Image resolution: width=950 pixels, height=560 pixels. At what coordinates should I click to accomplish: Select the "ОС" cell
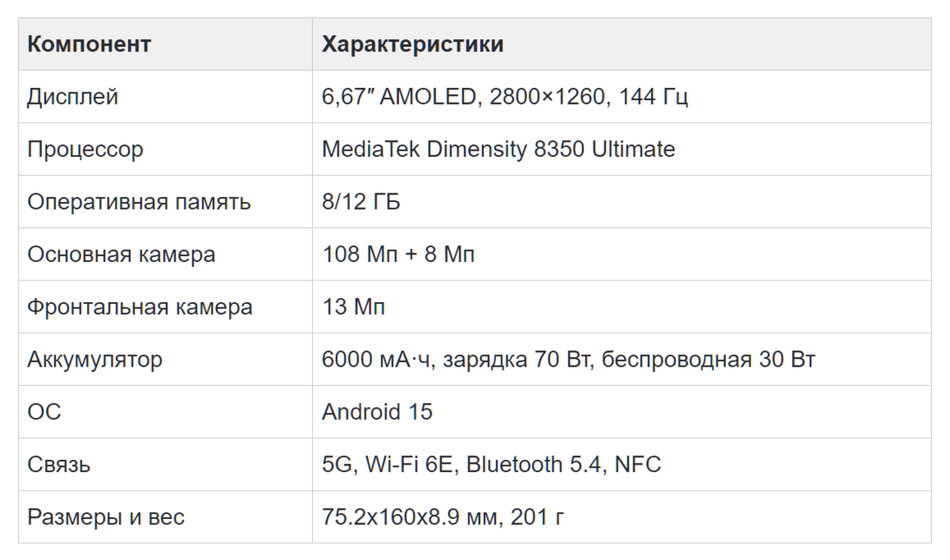[44, 412]
